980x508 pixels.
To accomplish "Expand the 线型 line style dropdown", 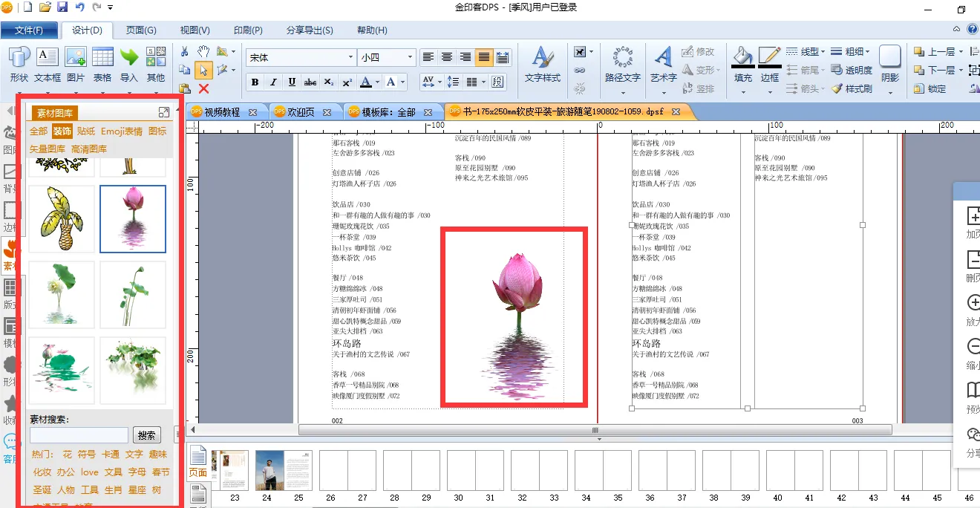I will [809, 51].
